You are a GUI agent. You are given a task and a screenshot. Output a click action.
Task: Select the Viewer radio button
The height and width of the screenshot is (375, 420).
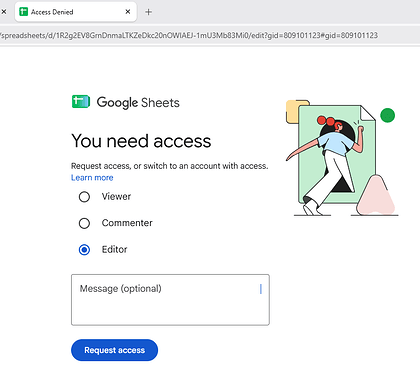click(84, 197)
